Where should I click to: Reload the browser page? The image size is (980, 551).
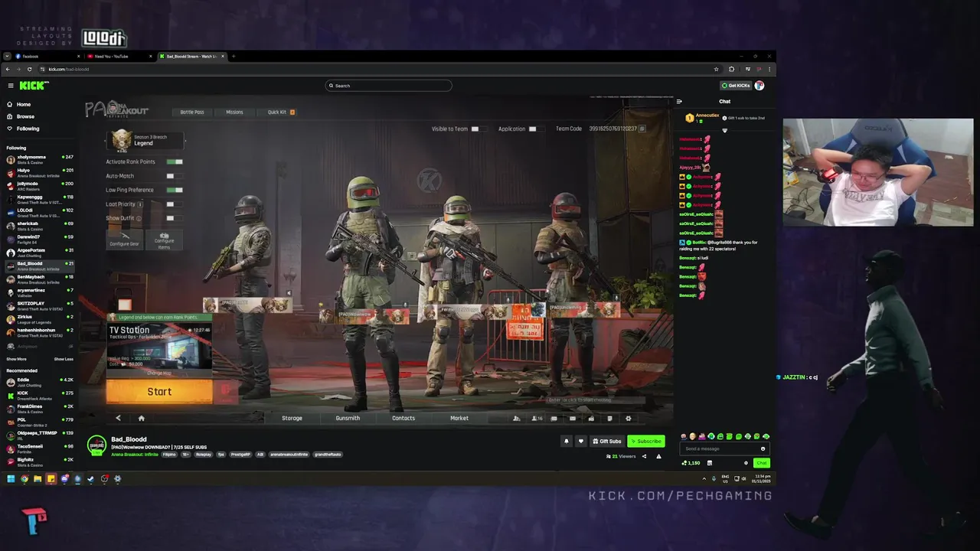[x=30, y=69]
